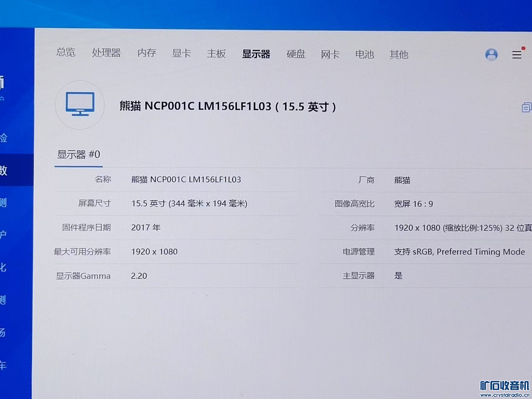Viewport: 532px width, 399px height.
Task: Select the 显示器 monitor tab
Action: [x=256, y=54]
